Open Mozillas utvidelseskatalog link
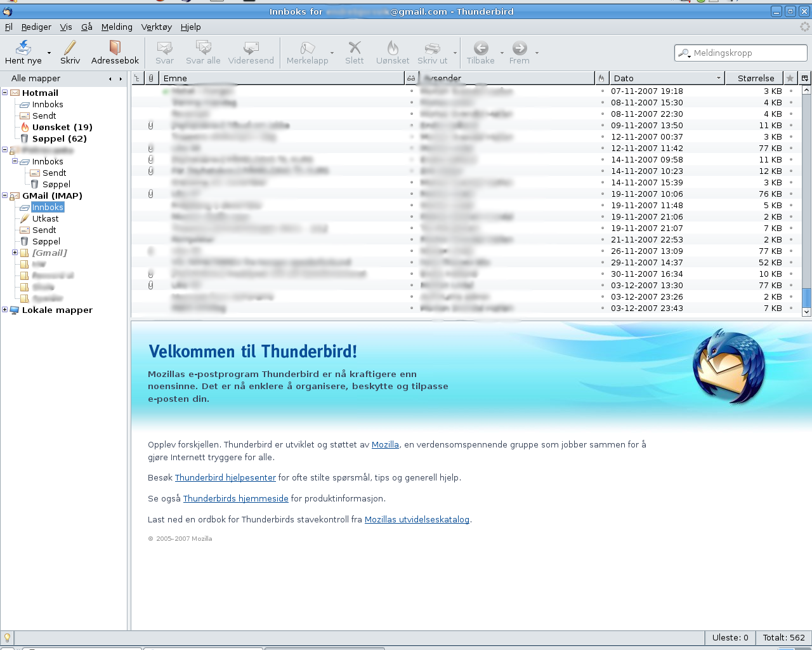812x650 pixels. [417, 519]
